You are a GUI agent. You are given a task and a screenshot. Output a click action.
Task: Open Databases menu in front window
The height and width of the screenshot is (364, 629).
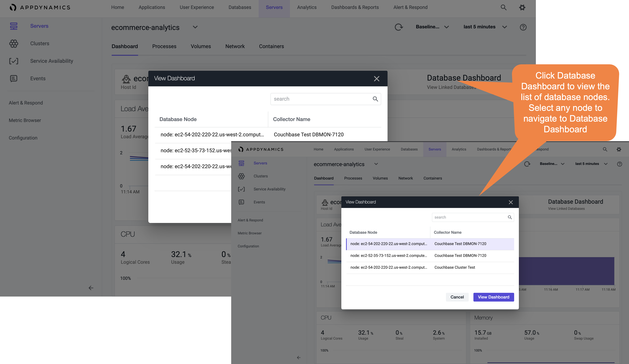click(x=409, y=149)
